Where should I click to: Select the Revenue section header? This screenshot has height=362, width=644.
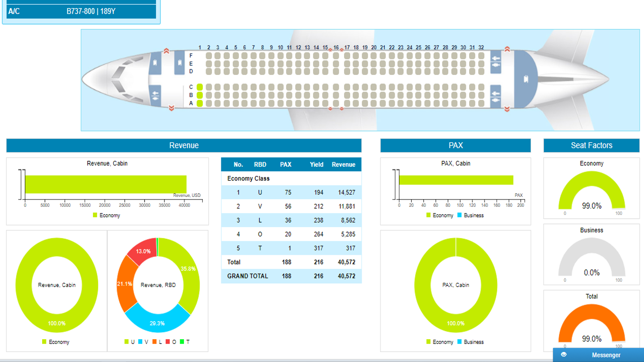184,146
